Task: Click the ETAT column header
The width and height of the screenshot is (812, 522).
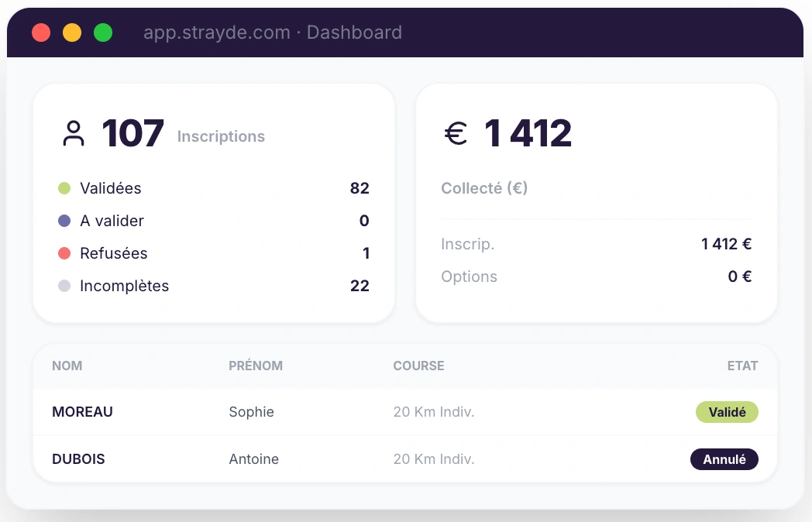Action: 742,366
